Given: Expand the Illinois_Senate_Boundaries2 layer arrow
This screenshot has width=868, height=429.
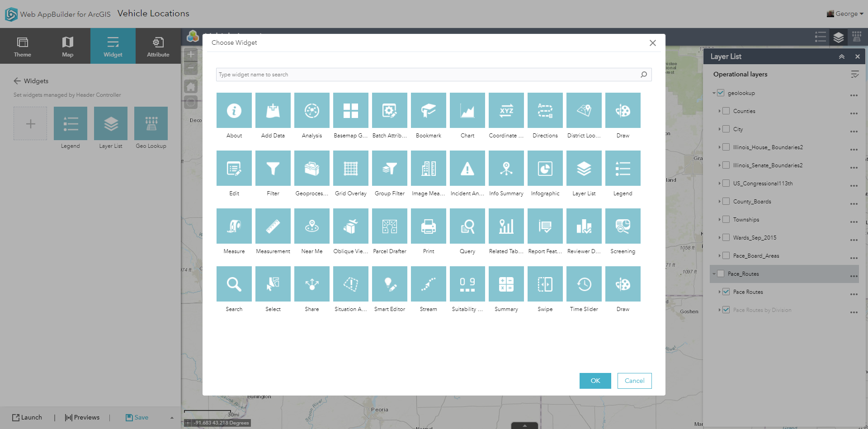Looking at the screenshot, I should [719, 165].
